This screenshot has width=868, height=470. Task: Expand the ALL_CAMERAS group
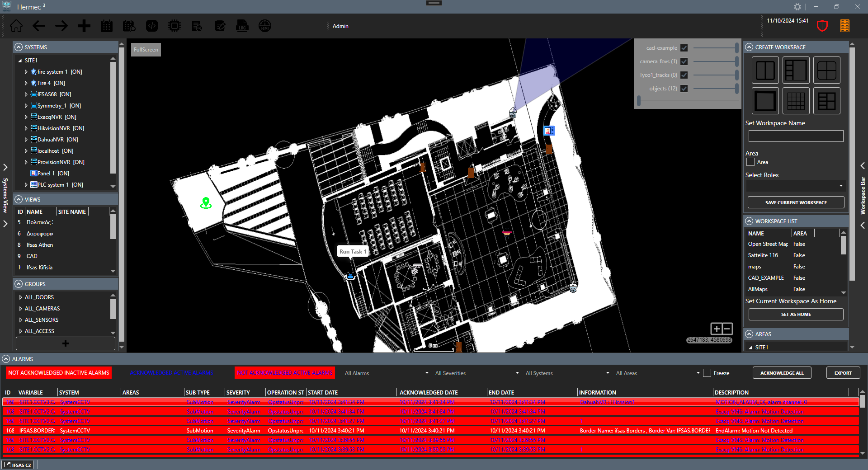pos(21,309)
